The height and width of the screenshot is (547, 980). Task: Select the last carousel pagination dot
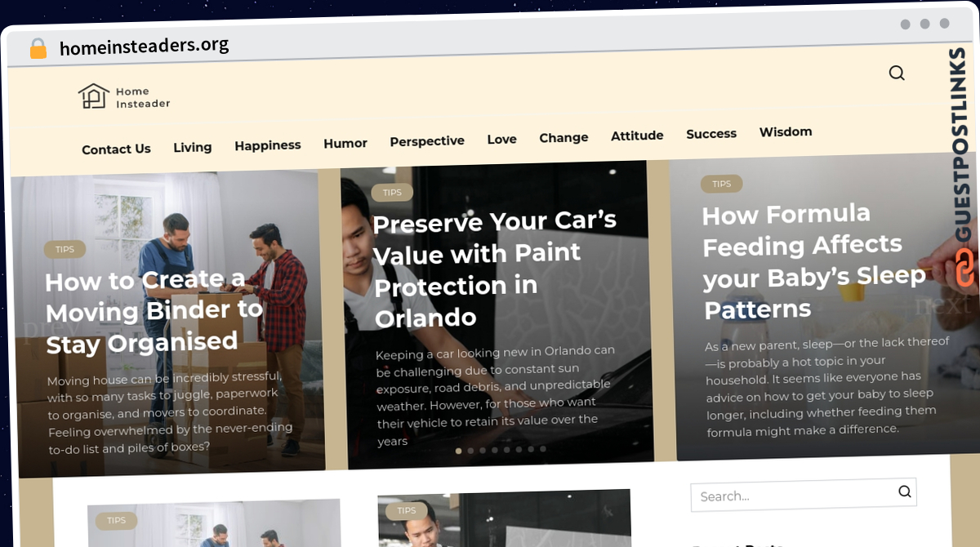pos(543,448)
